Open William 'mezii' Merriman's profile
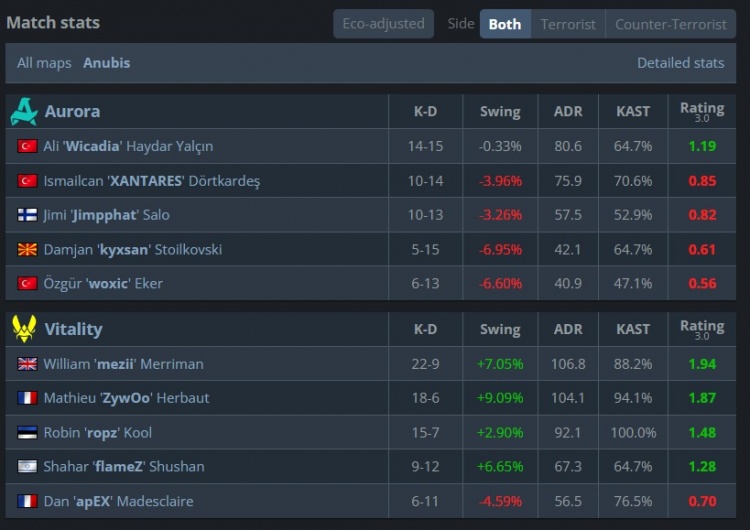The width and height of the screenshot is (750, 530). pyautogui.click(x=123, y=364)
